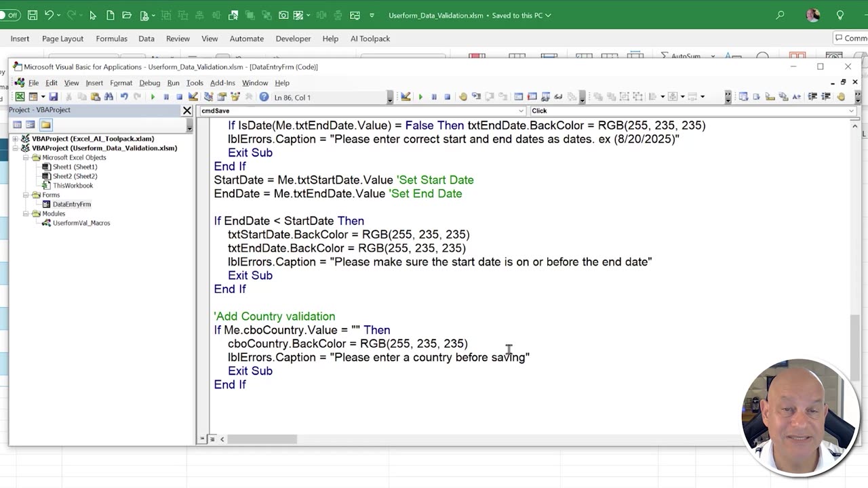Open the VBA Add-Ins menu
The image size is (868, 488).
[222, 83]
